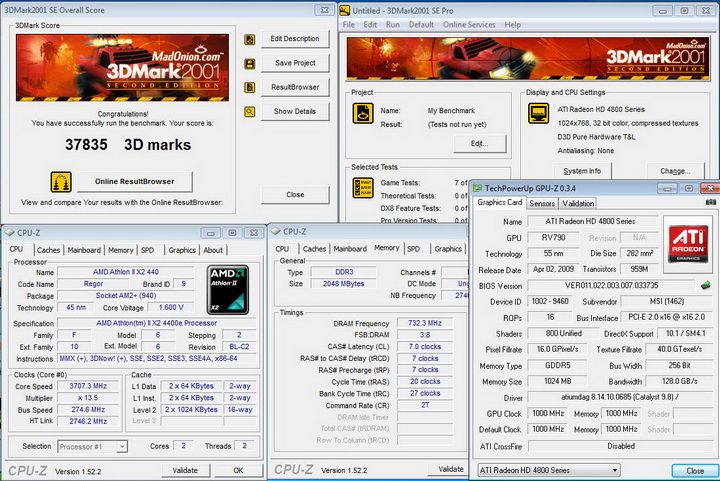
Task: Open the Default menu in 3DMark2001
Action: click(x=421, y=25)
